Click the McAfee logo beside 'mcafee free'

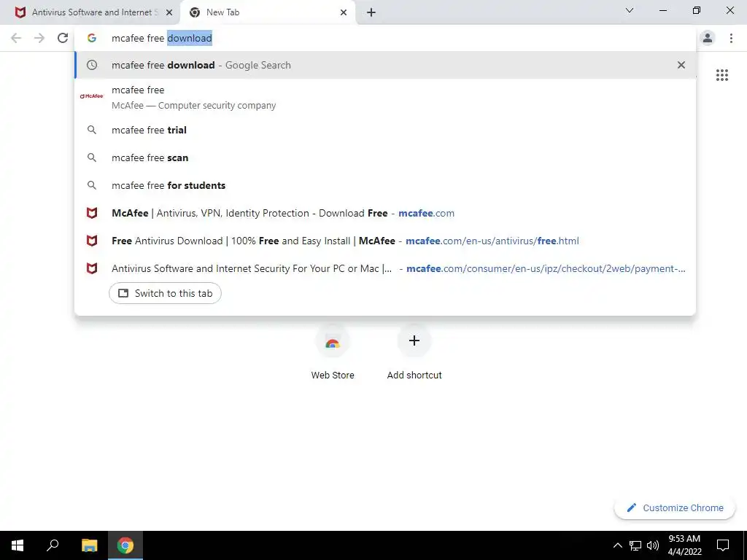point(91,96)
